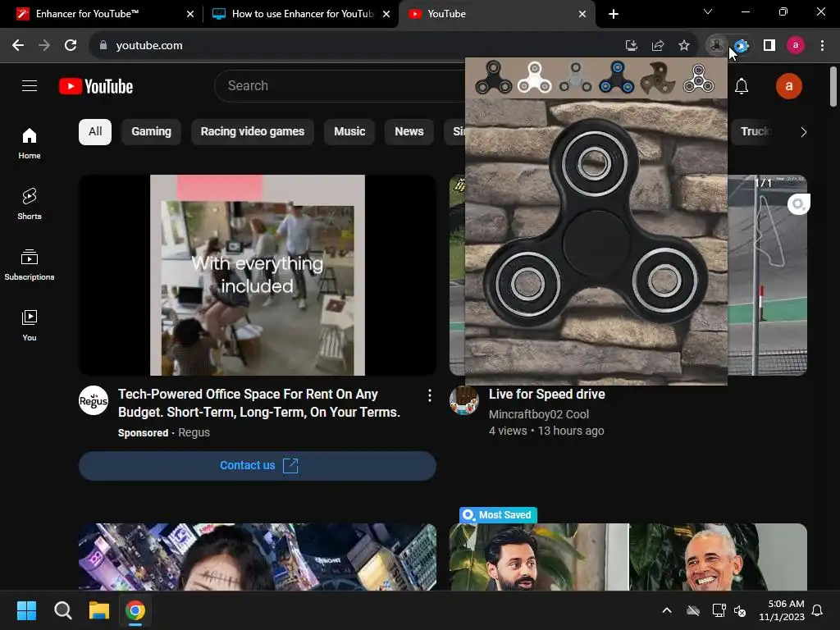Image resolution: width=840 pixels, height=630 pixels.
Task: Click the address bar showing youtube.com
Action: (354, 46)
